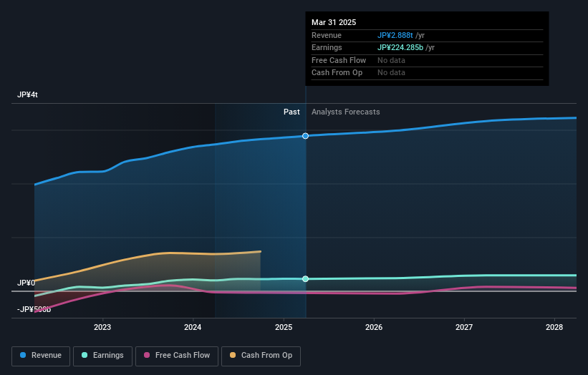The image size is (588, 375).
Task: Click the 2027 x-axis label
Action: coord(464,327)
